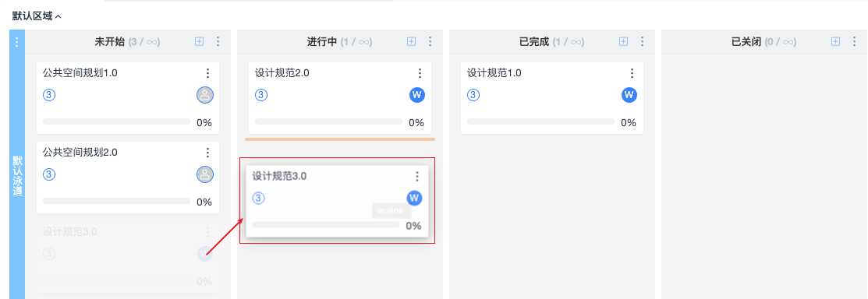Open more options for 已完成 column
The width and height of the screenshot is (868, 299).
tap(642, 41)
